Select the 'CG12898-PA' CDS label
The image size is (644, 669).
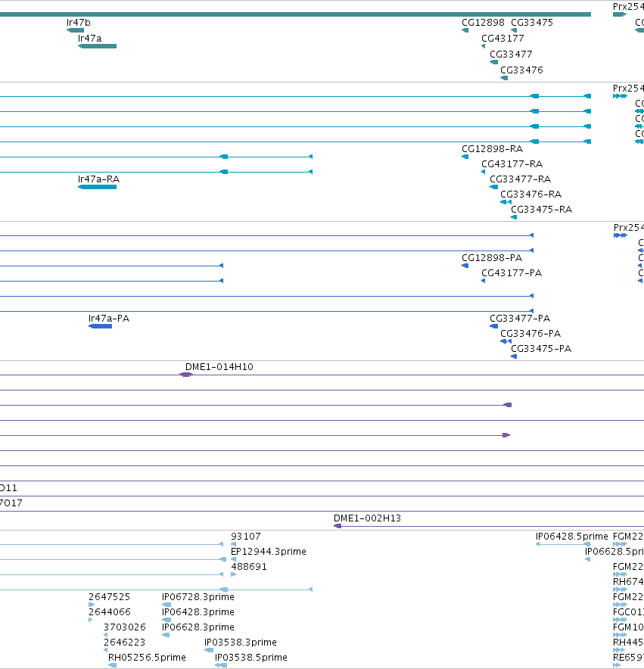492,258
